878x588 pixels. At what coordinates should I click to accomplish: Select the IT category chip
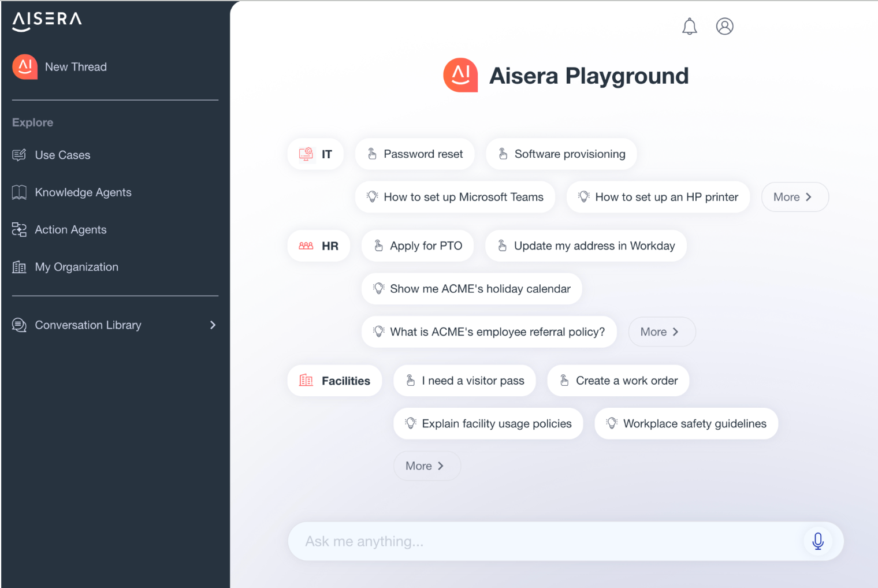pyautogui.click(x=315, y=154)
